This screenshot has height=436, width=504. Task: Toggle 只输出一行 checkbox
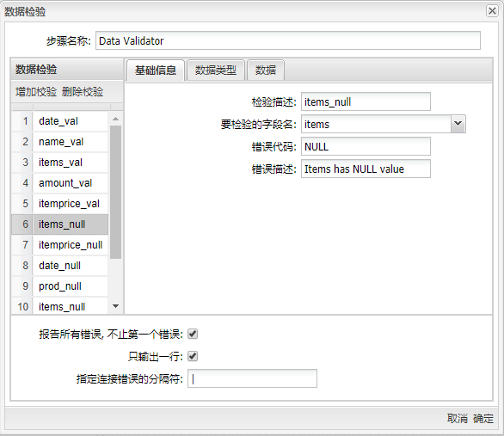click(x=193, y=356)
